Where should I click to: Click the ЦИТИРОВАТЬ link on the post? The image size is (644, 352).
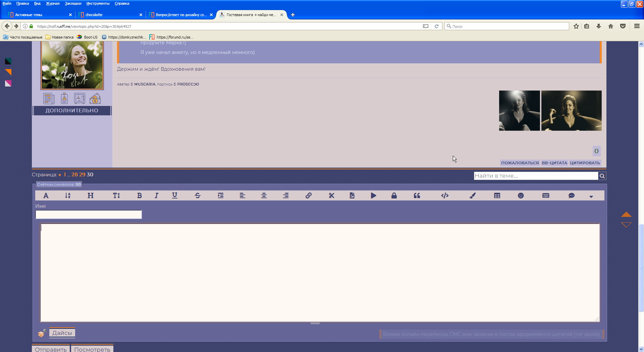click(x=585, y=163)
